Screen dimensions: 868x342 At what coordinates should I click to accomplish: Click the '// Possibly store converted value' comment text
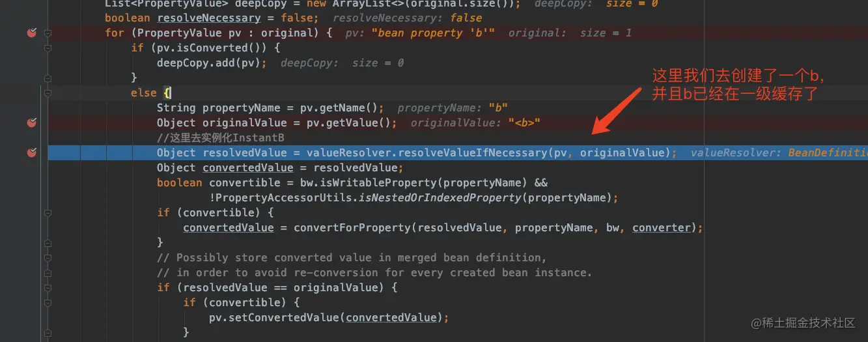(352, 257)
